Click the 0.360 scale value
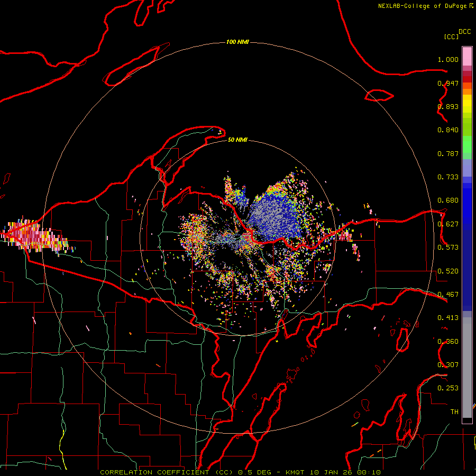Screen dimensions: 476x476 click(x=448, y=342)
